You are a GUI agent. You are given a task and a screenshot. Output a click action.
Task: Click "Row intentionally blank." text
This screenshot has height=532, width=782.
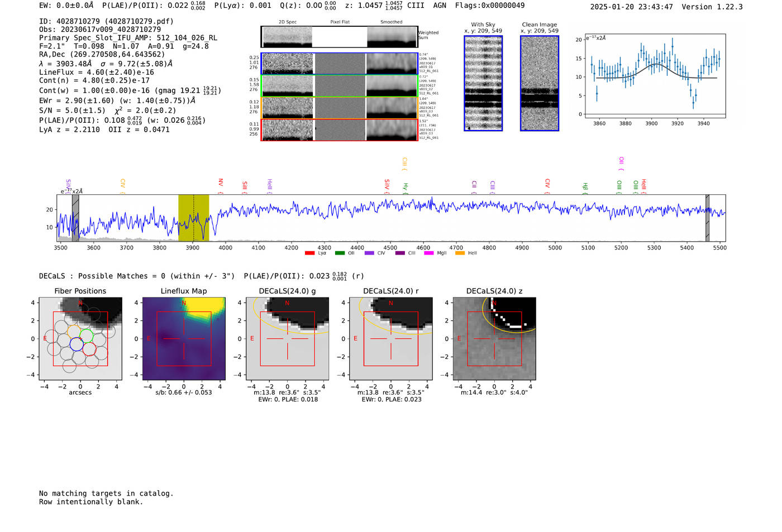pyautogui.click(x=91, y=502)
